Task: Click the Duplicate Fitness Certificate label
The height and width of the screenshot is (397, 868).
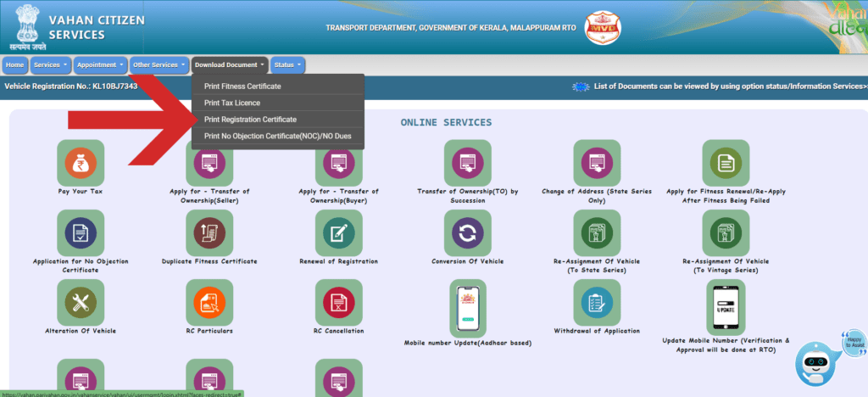Action: pyautogui.click(x=209, y=261)
